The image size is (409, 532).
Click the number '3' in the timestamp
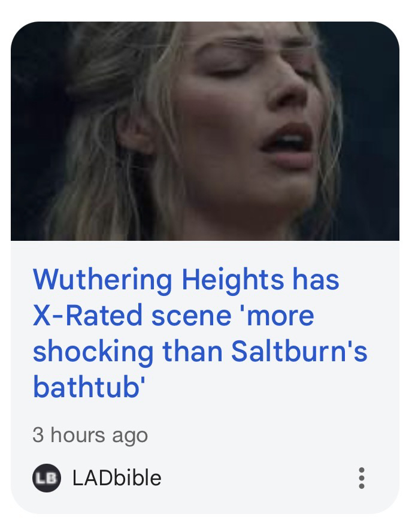tap(38, 435)
